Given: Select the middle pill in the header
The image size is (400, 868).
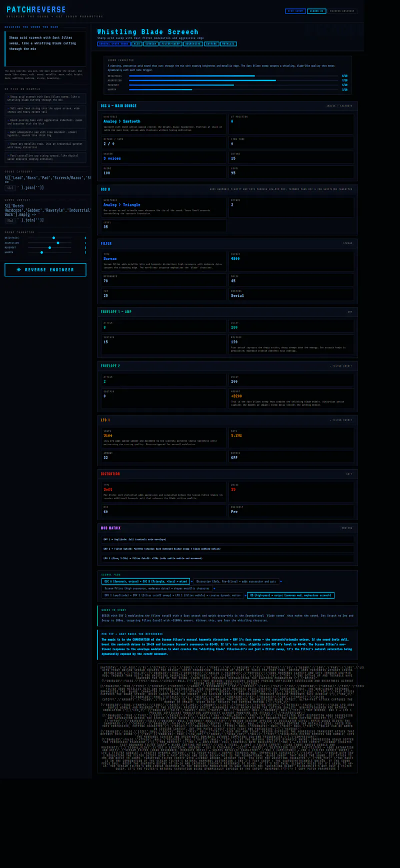Looking at the screenshot, I should 316,11.
